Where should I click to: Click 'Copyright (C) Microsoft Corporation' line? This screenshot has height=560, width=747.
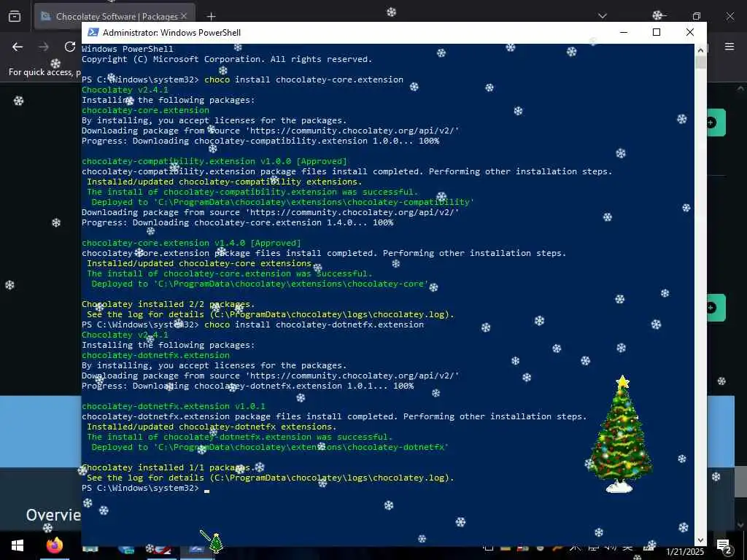[227, 59]
